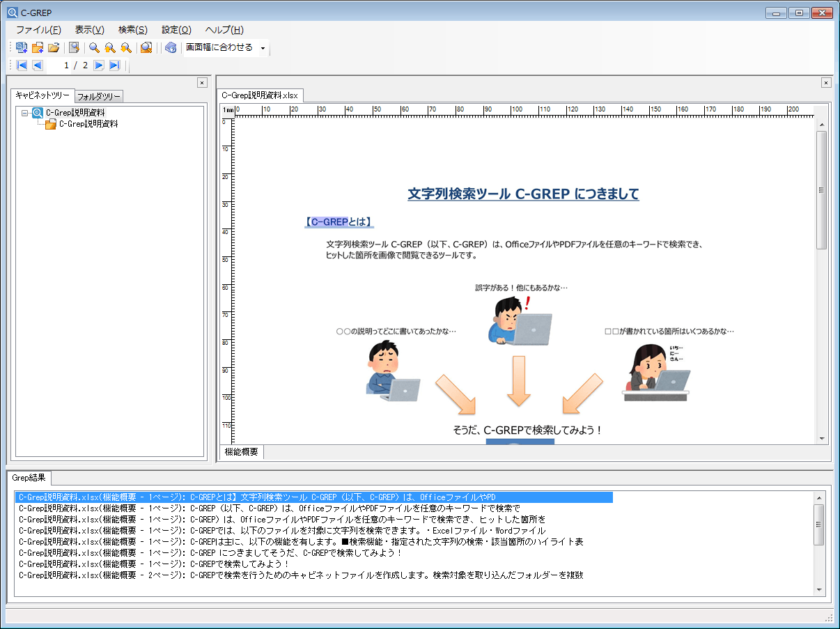840x629 pixels.
Task: Click the open folder toolbar icon
Action: [x=54, y=48]
